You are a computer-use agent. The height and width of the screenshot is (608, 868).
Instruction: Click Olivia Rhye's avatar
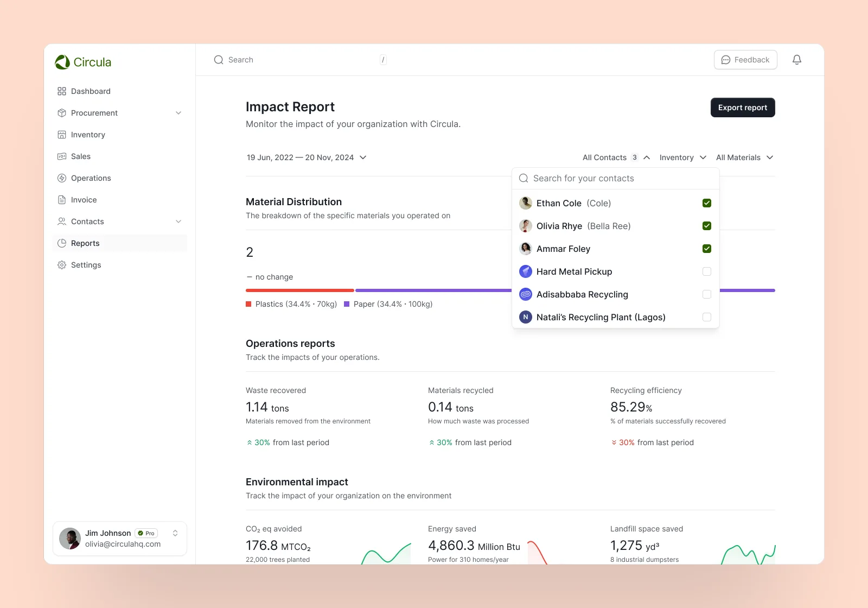pos(526,226)
